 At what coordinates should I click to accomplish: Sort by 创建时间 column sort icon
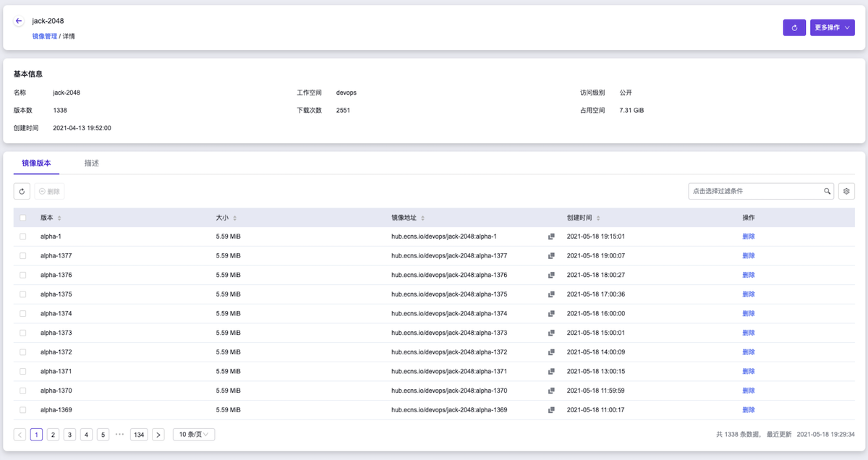(599, 218)
